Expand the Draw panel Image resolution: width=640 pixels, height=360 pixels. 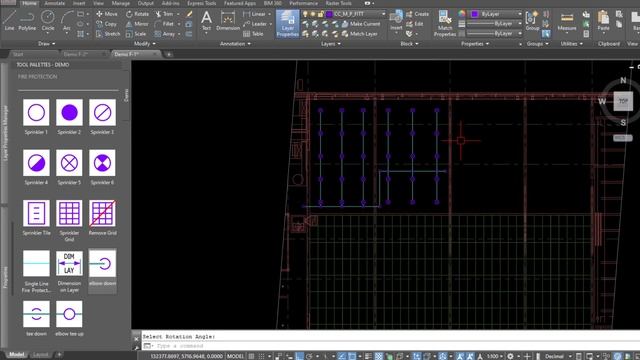pos(47,44)
